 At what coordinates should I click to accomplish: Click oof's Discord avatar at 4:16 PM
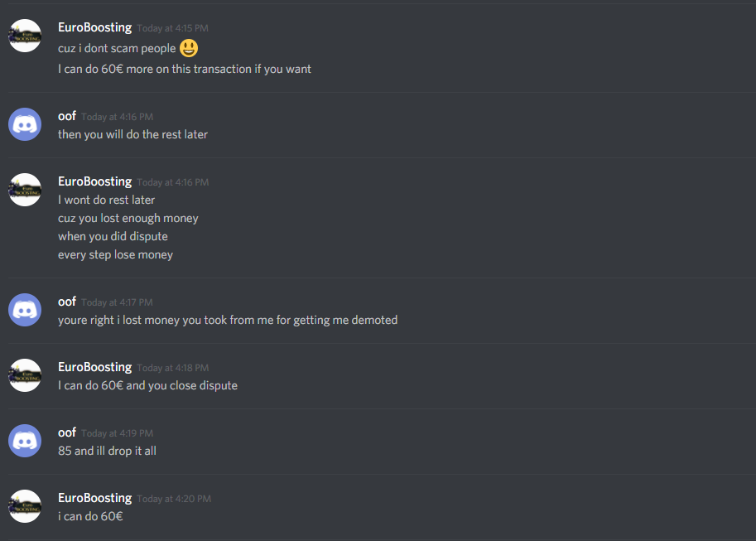click(25, 124)
